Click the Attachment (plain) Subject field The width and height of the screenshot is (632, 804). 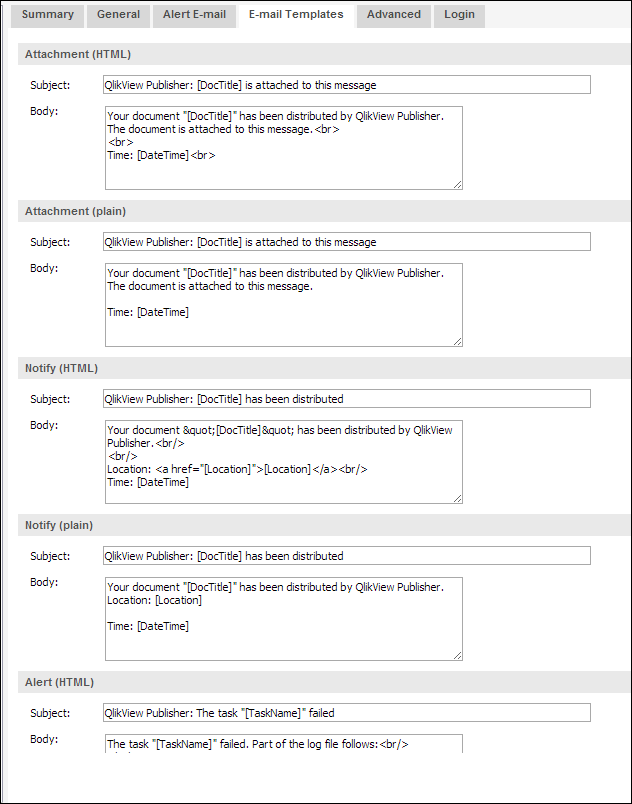click(346, 242)
